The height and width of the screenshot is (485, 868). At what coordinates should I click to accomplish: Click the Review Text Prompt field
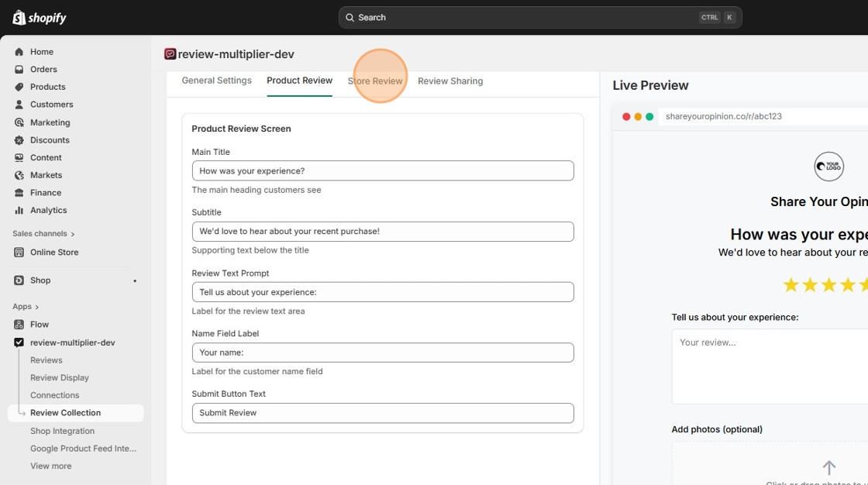tap(383, 292)
